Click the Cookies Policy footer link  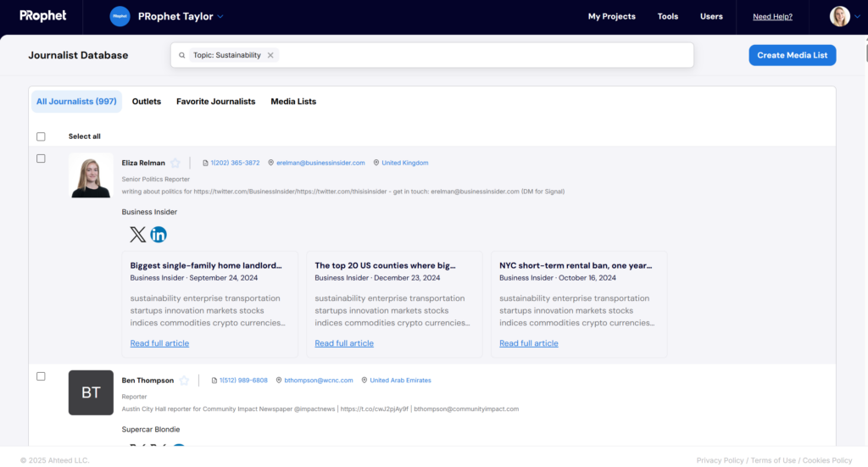(x=827, y=460)
